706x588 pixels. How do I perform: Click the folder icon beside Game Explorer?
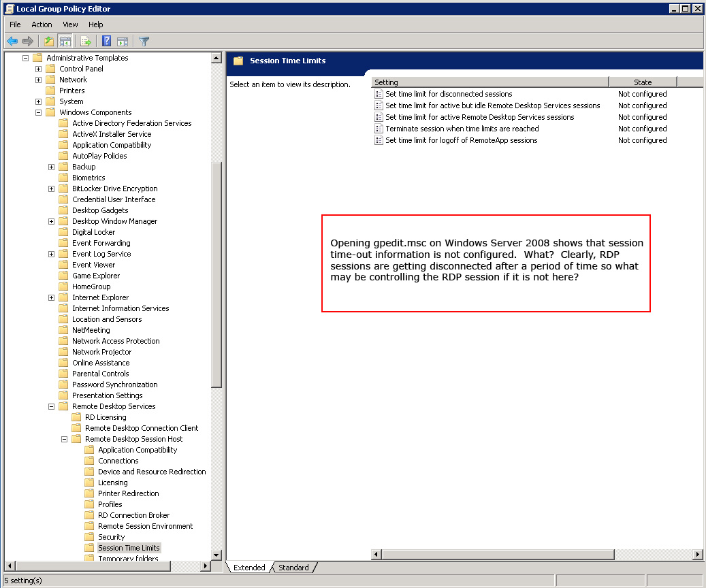click(x=63, y=276)
